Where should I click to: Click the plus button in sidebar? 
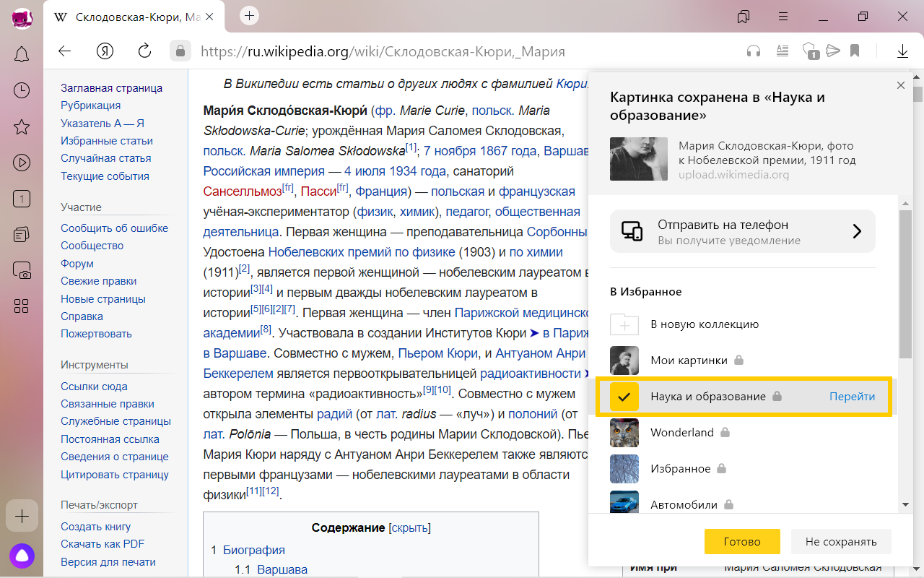pos(22,517)
